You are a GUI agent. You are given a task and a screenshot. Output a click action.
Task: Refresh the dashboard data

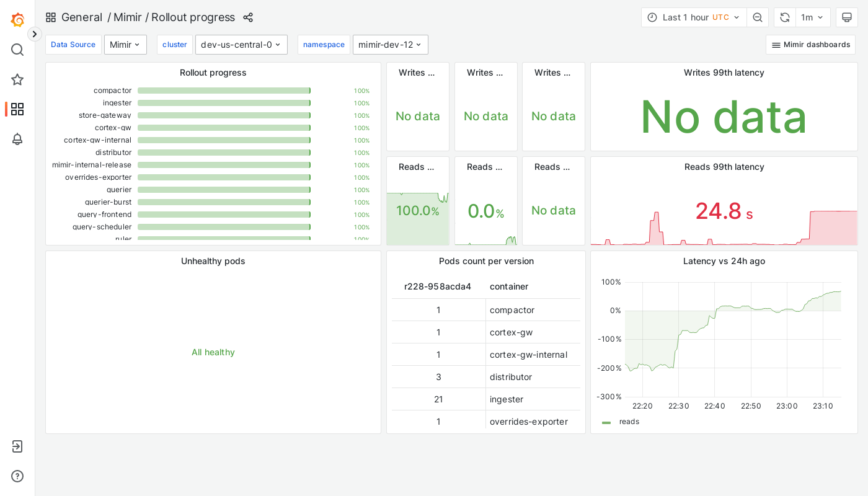coord(784,17)
